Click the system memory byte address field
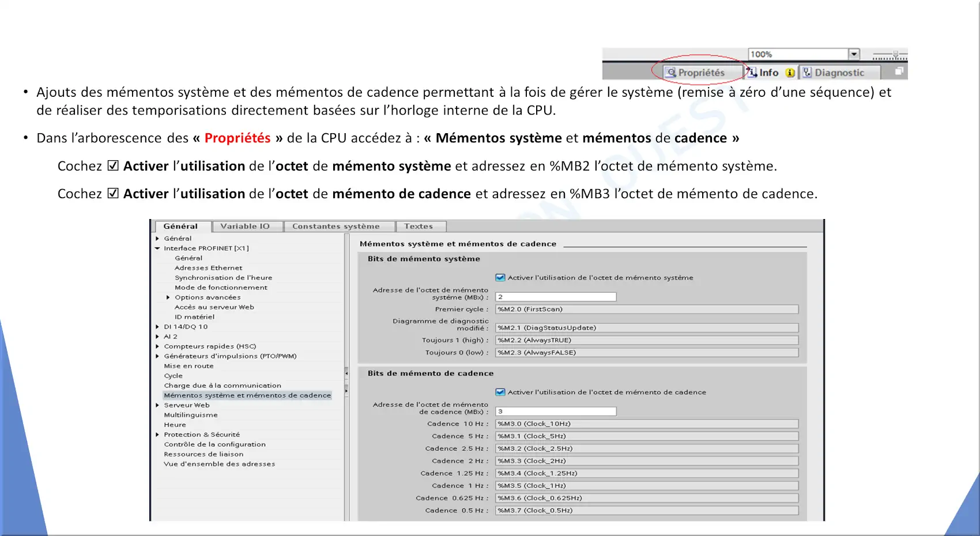The image size is (980, 536). click(556, 297)
